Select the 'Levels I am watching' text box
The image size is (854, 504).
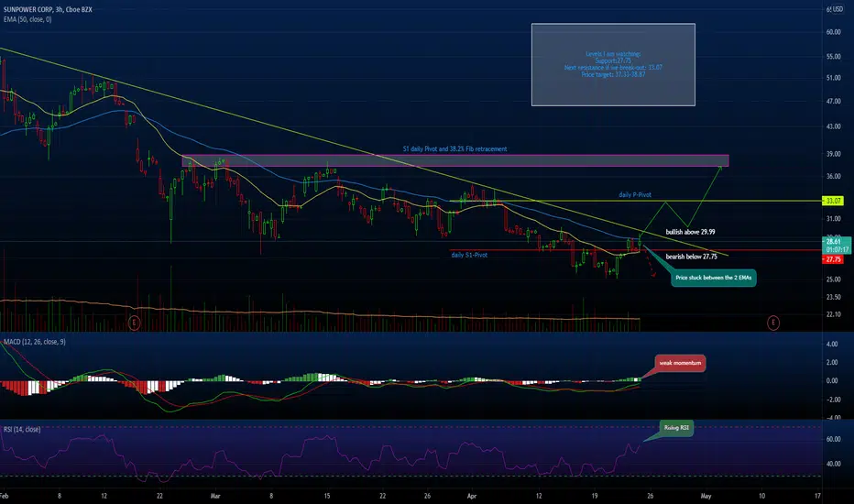(613, 64)
